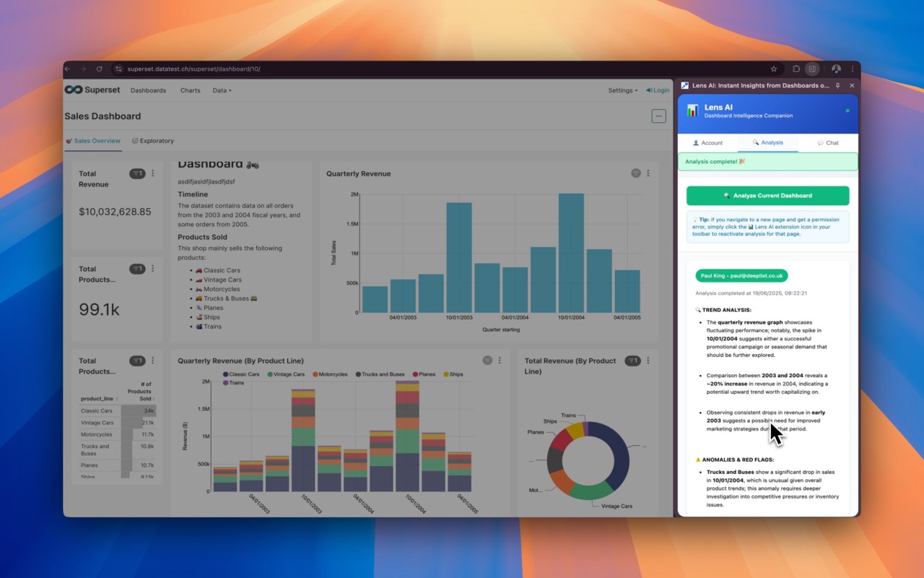Click the Superset logo
This screenshot has width=924, height=578.
coord(92,90)
